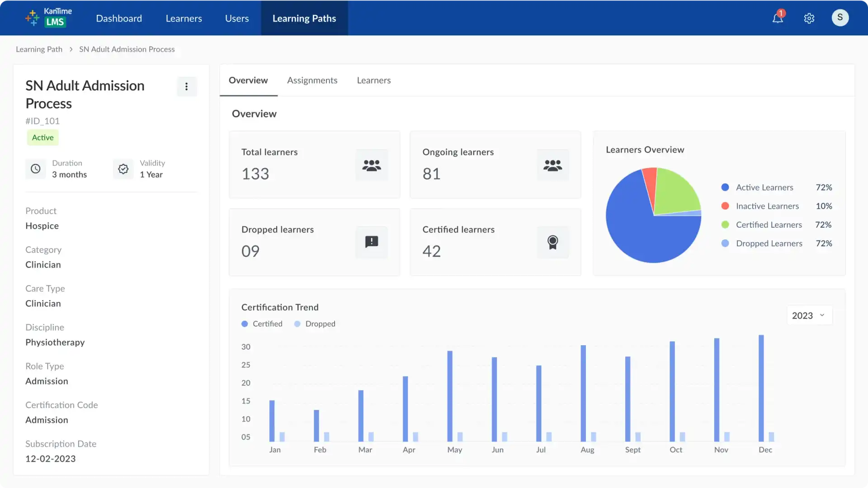Click the Certification Trend heading
The height and width of the screenshot is (488, 868).
[280, 307]
